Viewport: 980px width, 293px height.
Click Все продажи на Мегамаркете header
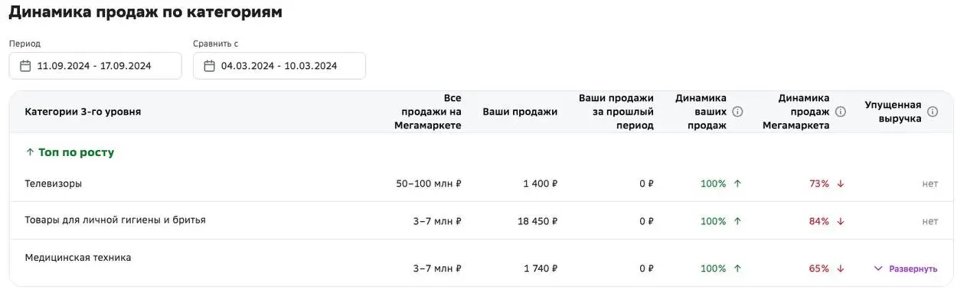coord(428,112)
